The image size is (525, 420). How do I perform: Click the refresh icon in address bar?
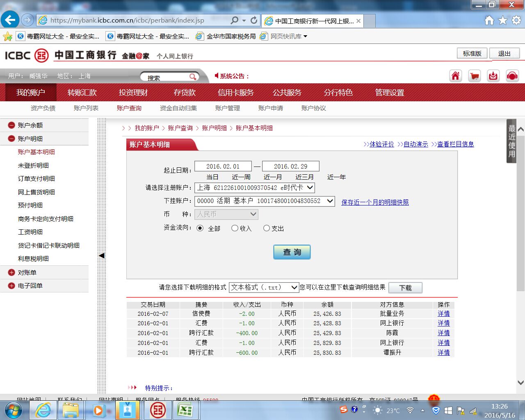tap(254, 20)
